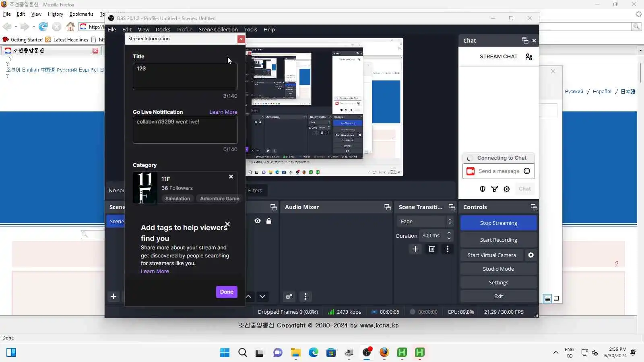
Task: Click the Simulation tag
Action: click(178, 199)
